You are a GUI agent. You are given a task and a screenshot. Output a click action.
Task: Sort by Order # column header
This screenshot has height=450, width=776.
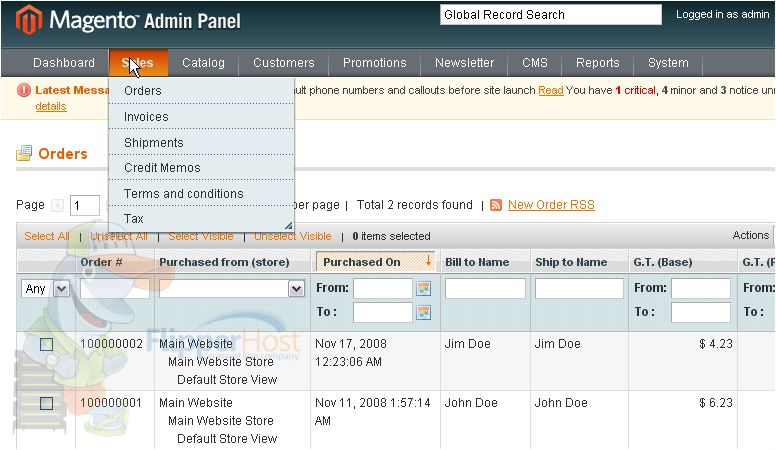tap(101, 262)
